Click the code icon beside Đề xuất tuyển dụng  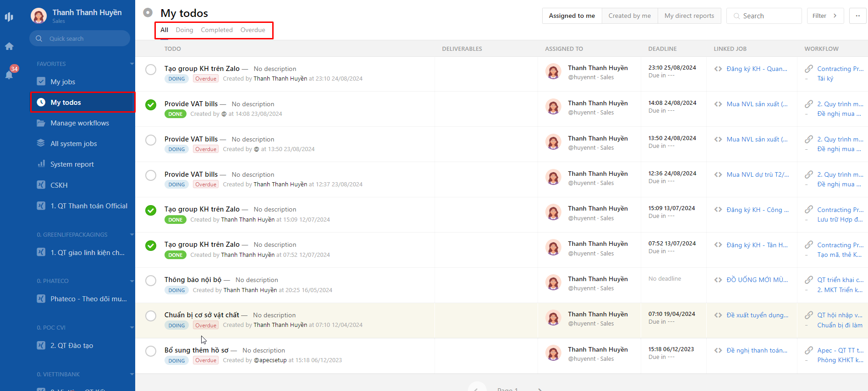(718, 315)
